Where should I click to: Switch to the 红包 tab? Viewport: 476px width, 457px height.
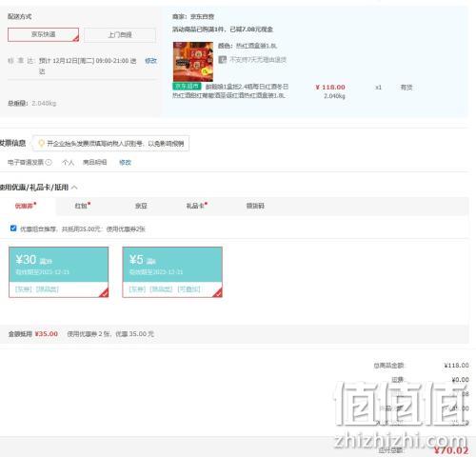[x=83, y=206]
